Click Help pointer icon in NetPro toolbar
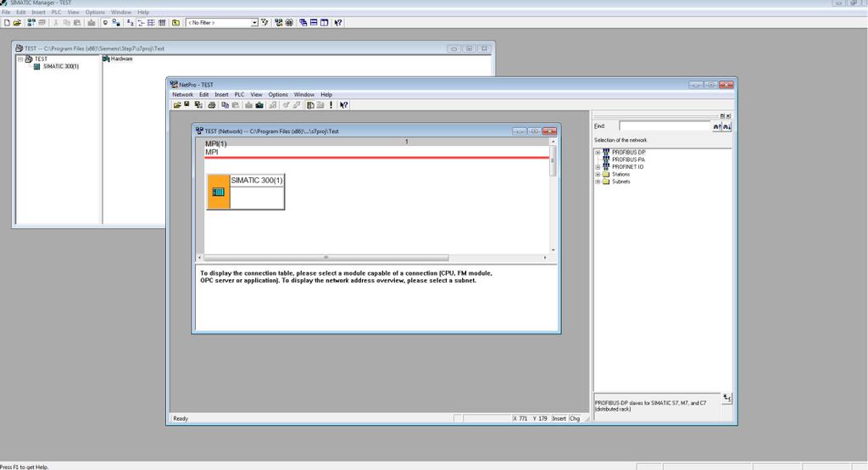The height and width of the screenshot is (470, 868). [x=344, y=104]
